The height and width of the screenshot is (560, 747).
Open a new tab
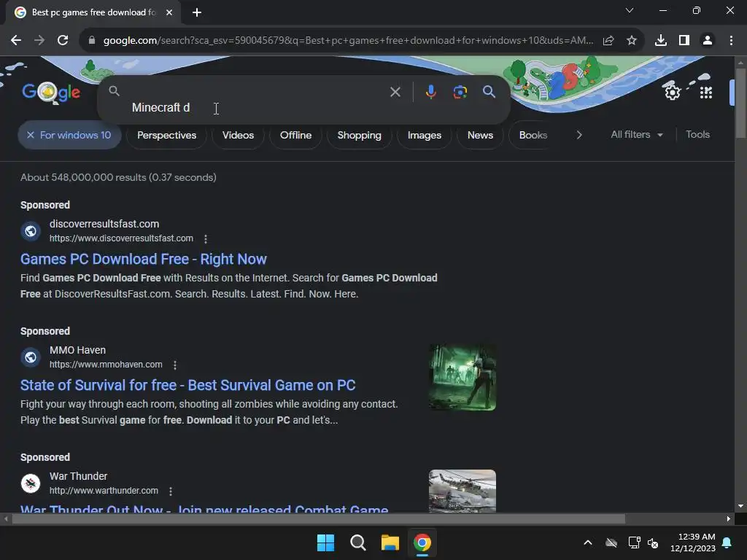point(197,12)
